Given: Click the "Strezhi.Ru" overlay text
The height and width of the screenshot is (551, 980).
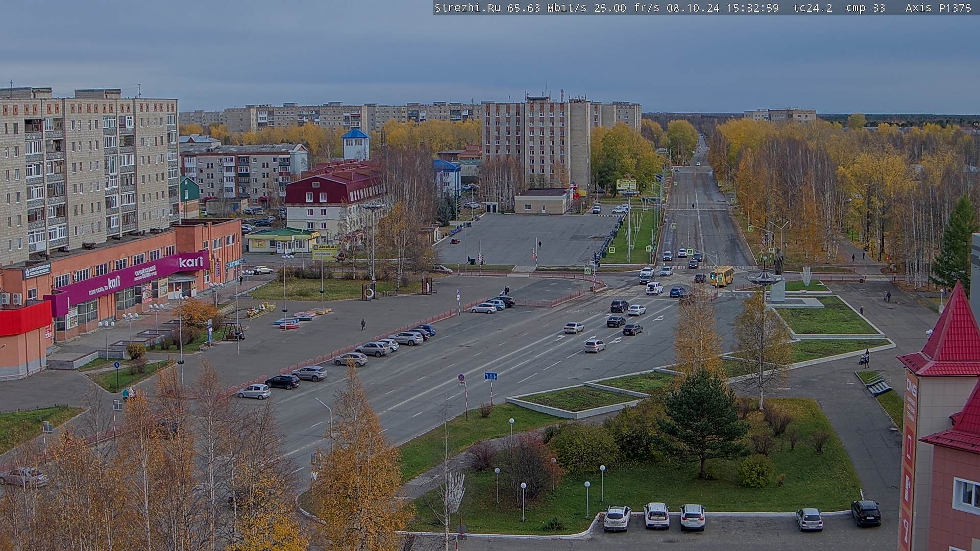Looking at the screenshot, I should [x=468, y=8].
